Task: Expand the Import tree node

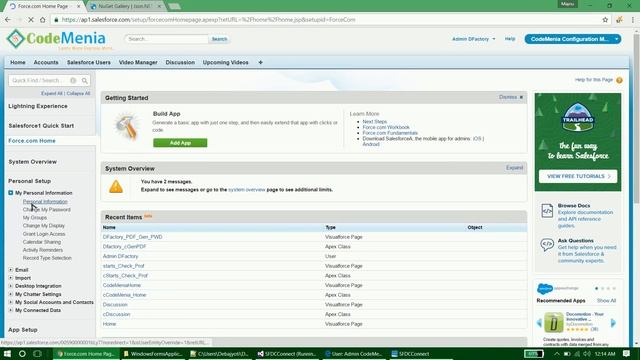Action: [11, 278]
